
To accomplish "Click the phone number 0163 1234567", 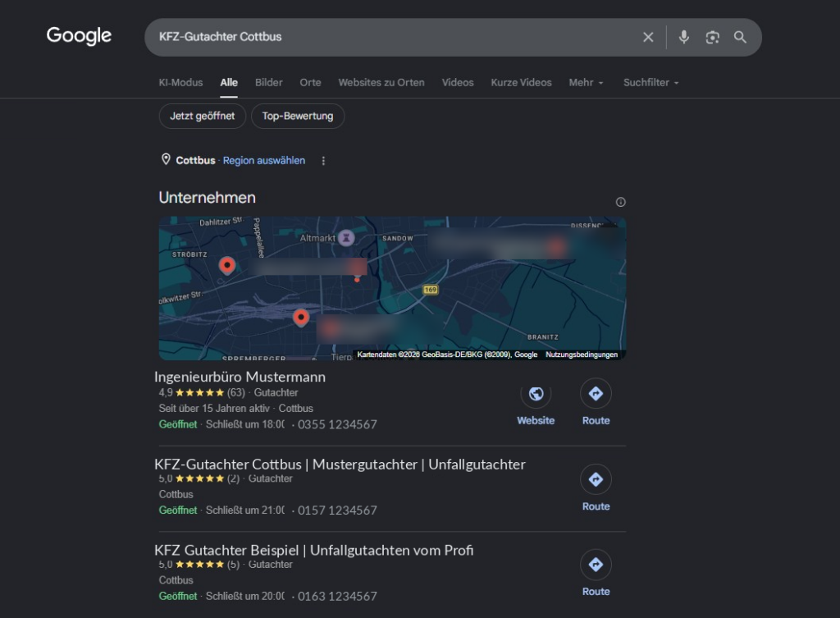I will point(337,596).
